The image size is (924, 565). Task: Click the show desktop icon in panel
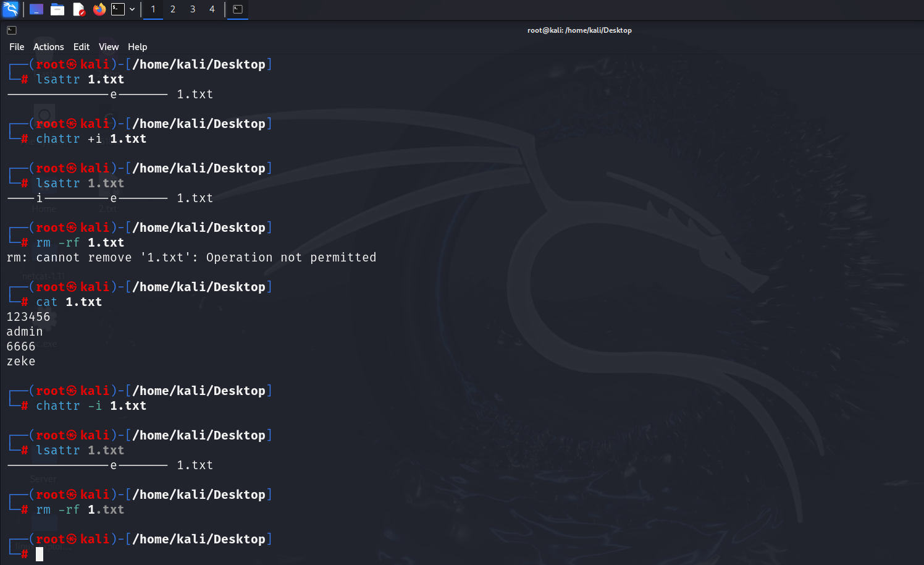point(36,9)
